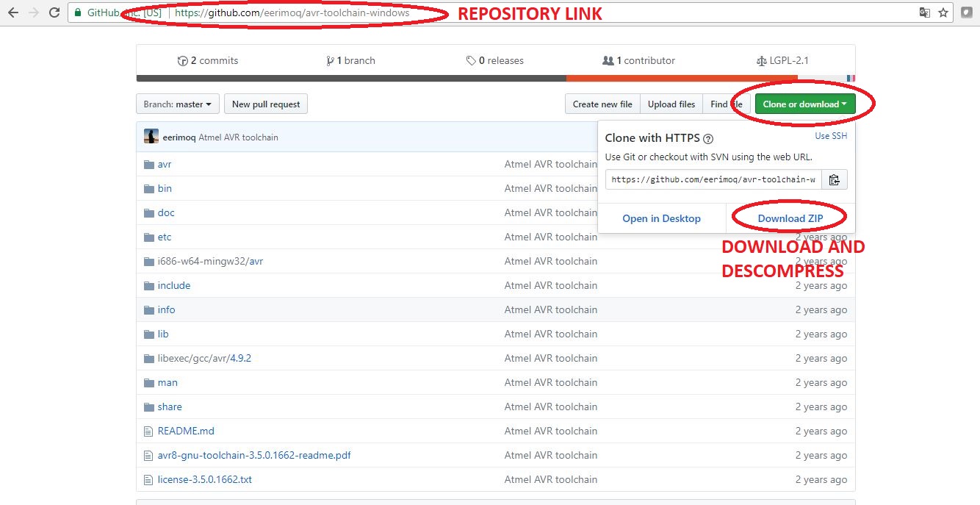Open the lib folder link
Screen dimensions: 980x505
pos(163,334)
